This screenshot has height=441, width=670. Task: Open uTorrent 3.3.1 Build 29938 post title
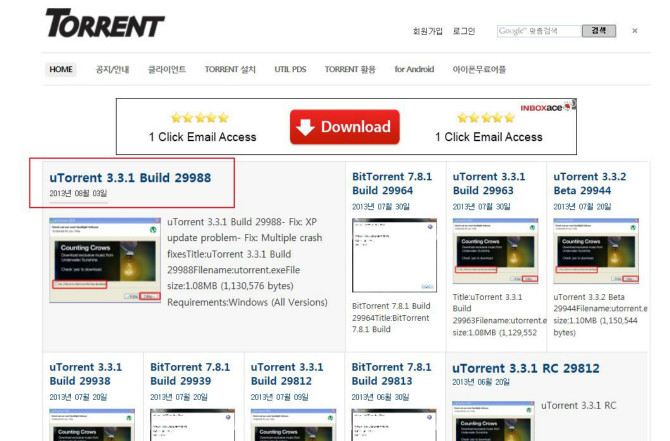click(x=85, y=374)
